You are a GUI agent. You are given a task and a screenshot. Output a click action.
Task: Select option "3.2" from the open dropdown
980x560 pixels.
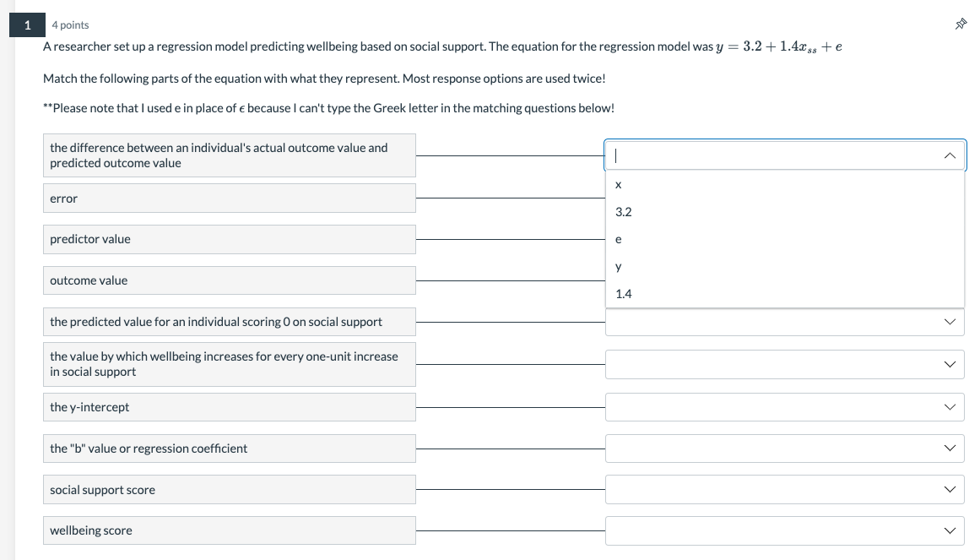pos(624,212)
